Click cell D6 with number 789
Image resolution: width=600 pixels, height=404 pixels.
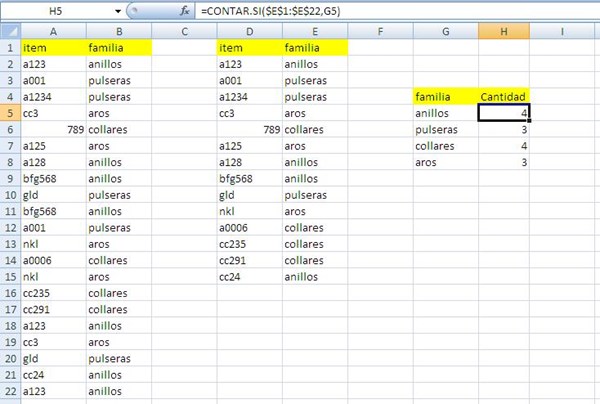pos(250,130)
